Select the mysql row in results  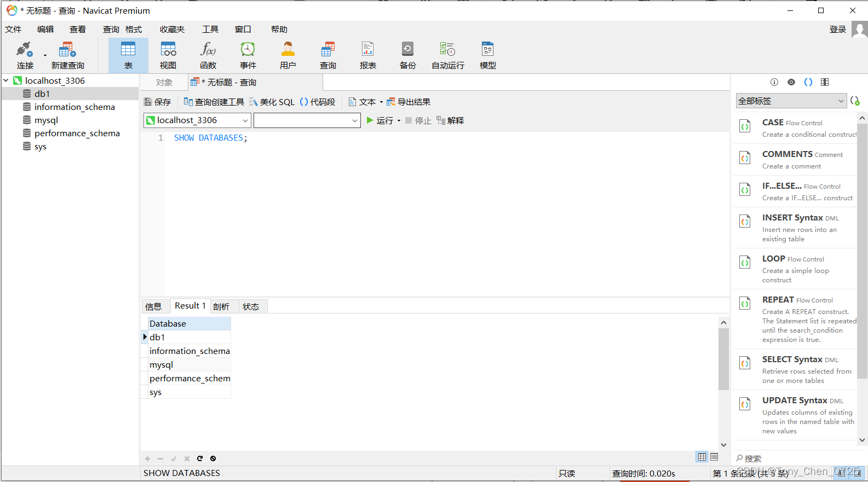pyautogui.click(x=189, y=365)
